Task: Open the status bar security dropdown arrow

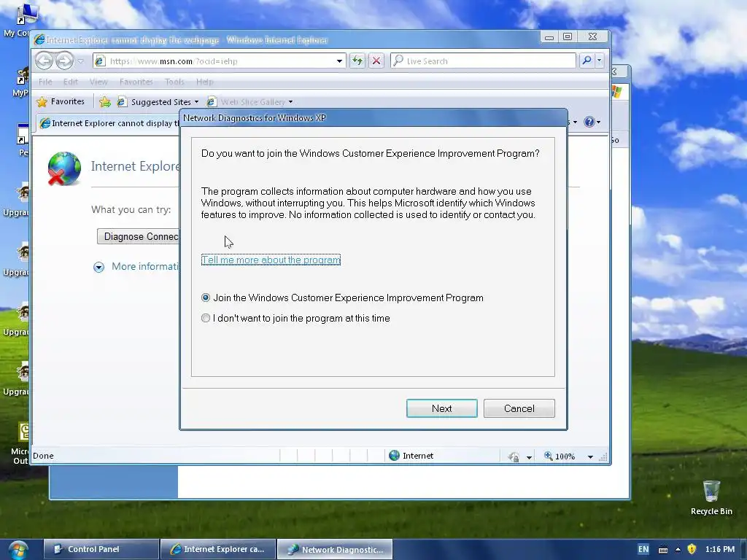Action: [529, 457]
